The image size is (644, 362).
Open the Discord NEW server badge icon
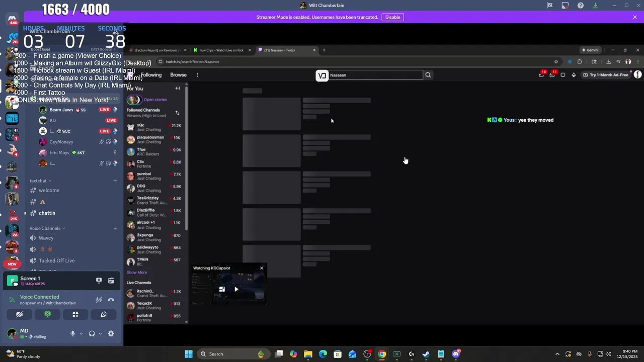[x=12, y=263]
